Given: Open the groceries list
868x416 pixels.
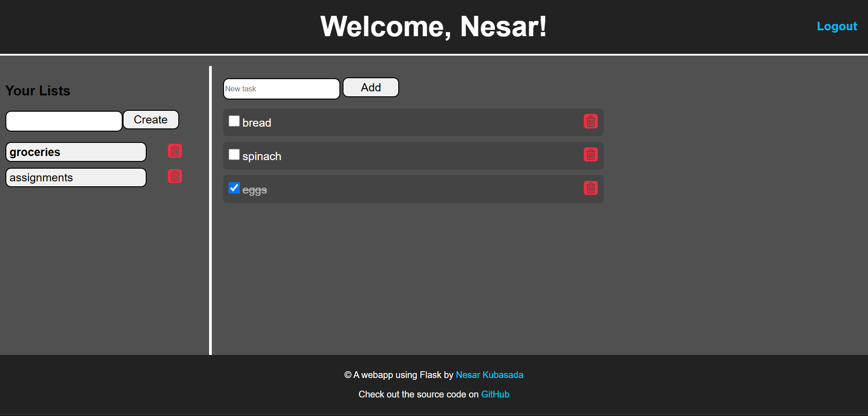Looking at the screenshot, I should tap(76, 152).
